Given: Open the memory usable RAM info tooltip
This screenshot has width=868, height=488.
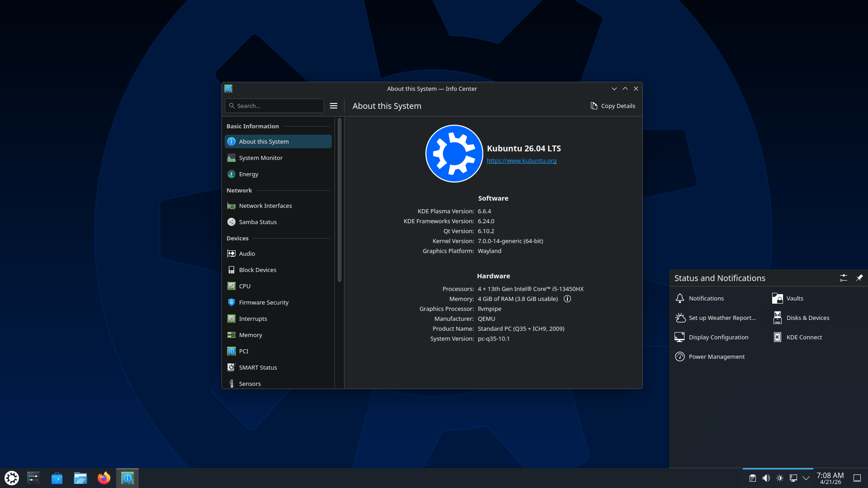Looking at the screenshot, I should tap(567, 299).
